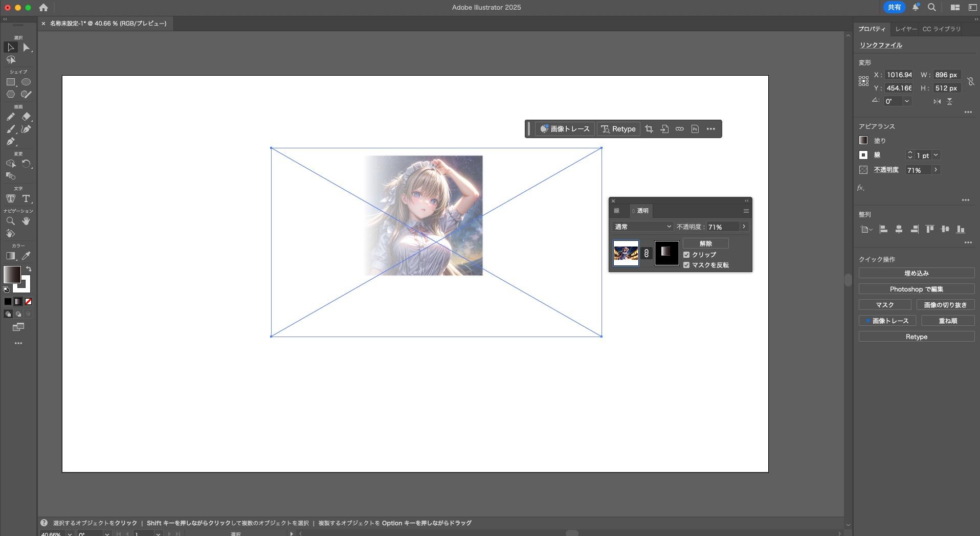Select the Eraser tool
This screenshot has width=980, height=536.
[x=26, y=117]
